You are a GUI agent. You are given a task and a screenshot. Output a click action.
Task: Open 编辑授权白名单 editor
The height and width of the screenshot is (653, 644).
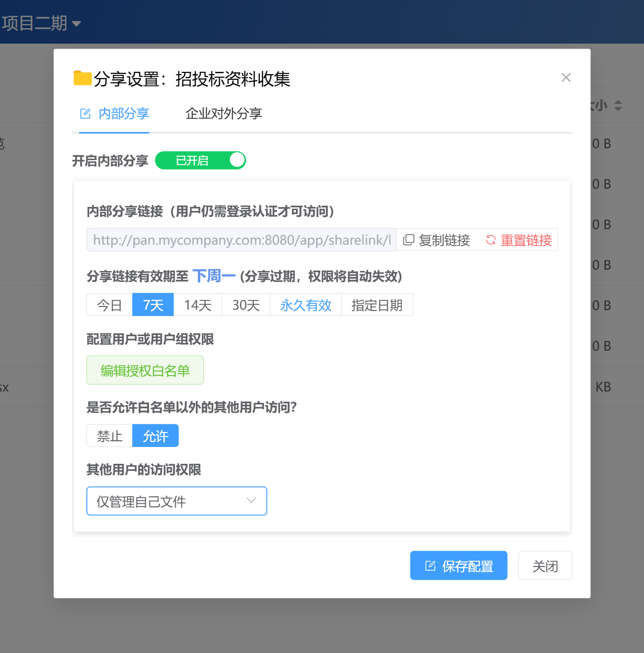point(145,370)
